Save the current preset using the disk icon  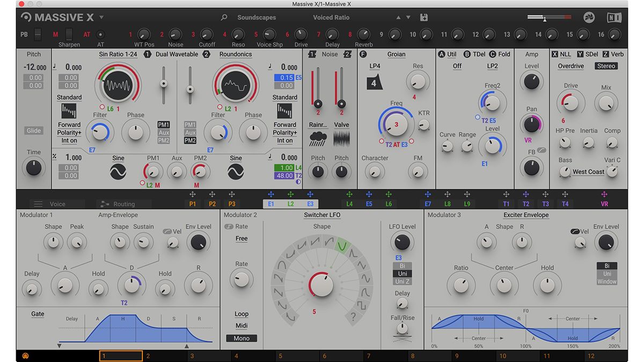click(424, 17)
